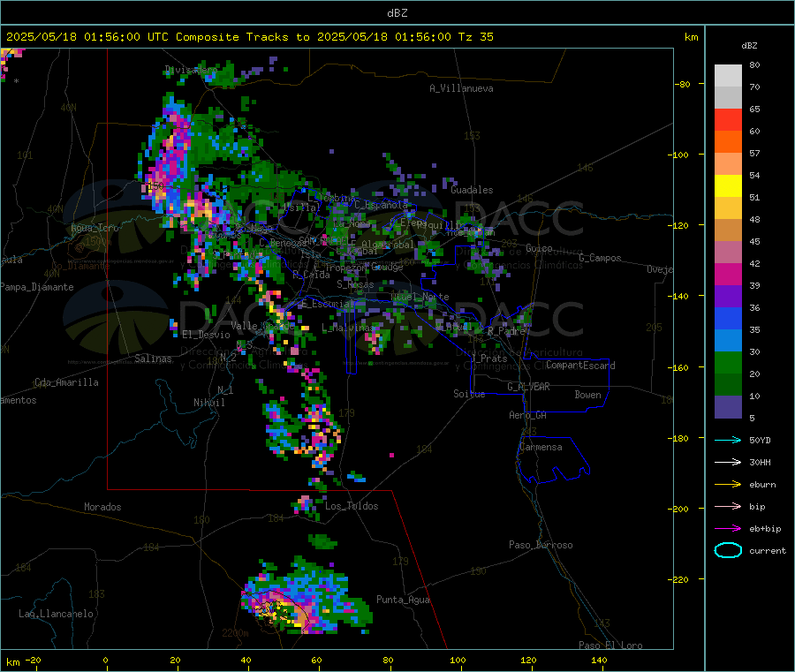Pick the light gray 80-70 dBZ swatch
Image resolution: width=795 pixels, height=672 pixels.
pyautogui.click(x=728, y=76)
